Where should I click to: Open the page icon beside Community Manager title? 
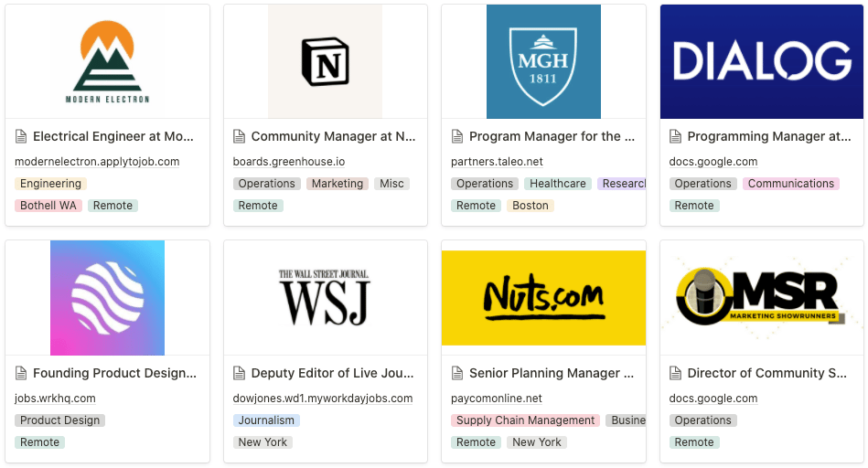(x=239, y=136)
